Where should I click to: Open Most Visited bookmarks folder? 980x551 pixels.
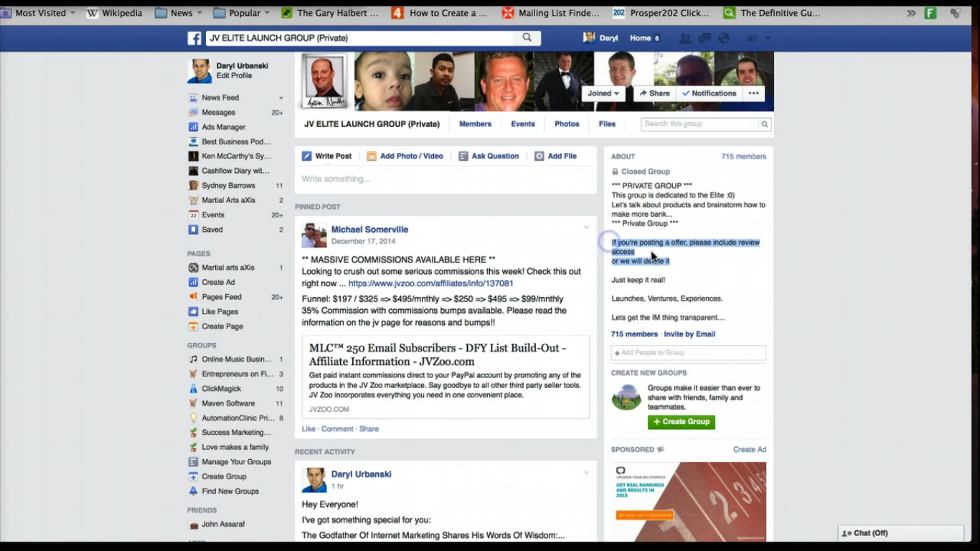(x=39, y=13)
